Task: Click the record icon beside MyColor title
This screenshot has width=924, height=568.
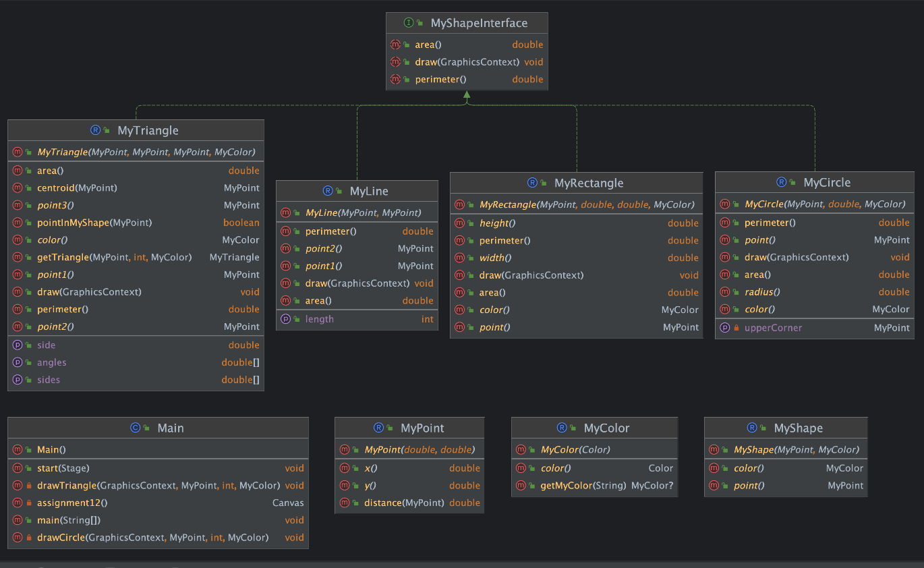Action: [x=562, y=428]
